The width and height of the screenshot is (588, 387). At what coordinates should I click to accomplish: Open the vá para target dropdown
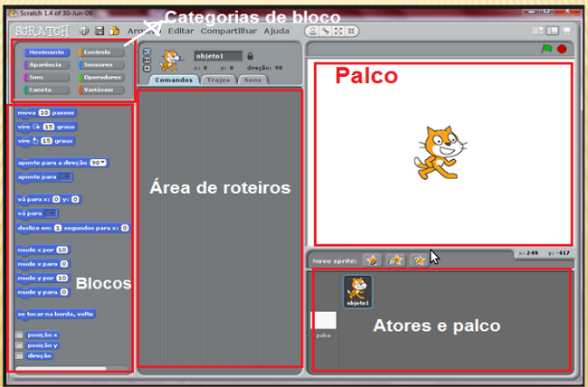tap(51, 213)
